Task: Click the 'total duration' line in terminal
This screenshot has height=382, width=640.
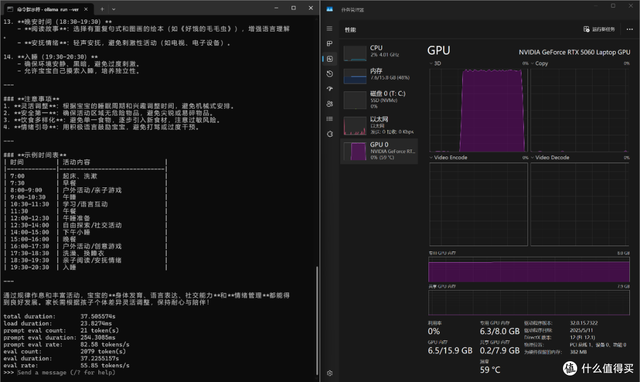Action: tap(60, 316)
